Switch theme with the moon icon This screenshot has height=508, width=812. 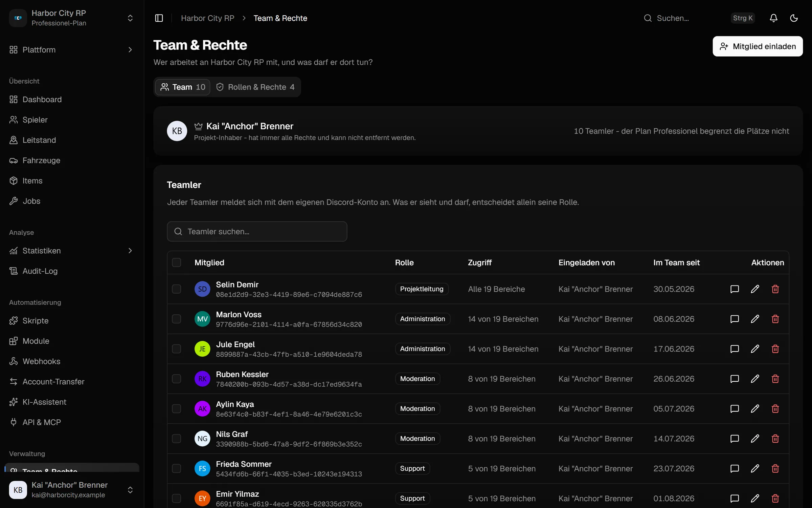[794, 18]
